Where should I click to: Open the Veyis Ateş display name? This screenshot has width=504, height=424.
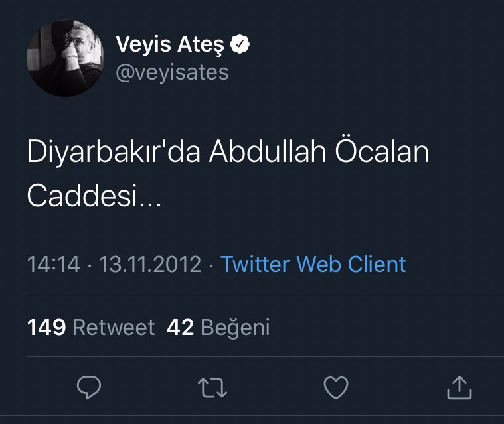click(x=170, y=45)
